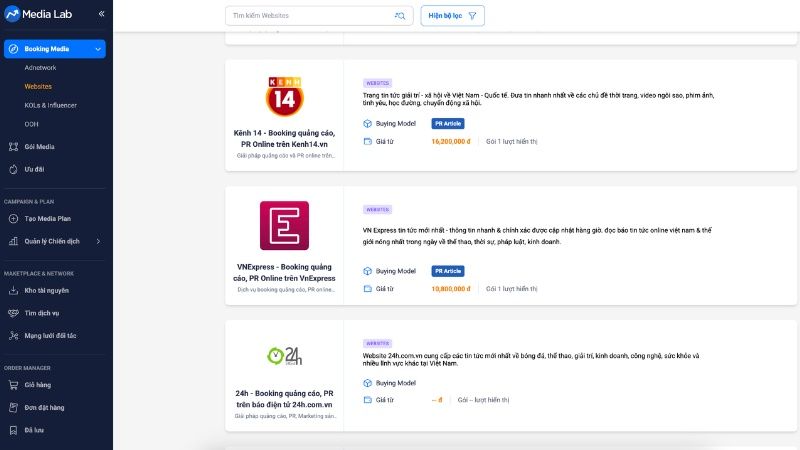The height and width of the screenshot is (450, 800).
Task: Open Mạng lưới đối tác
Action: point(50,336)
